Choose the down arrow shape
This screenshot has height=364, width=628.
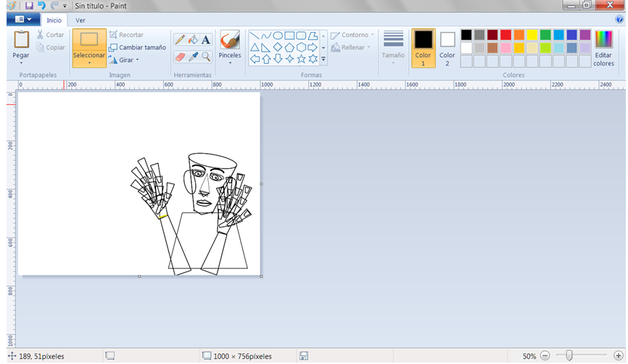(278, 59)
